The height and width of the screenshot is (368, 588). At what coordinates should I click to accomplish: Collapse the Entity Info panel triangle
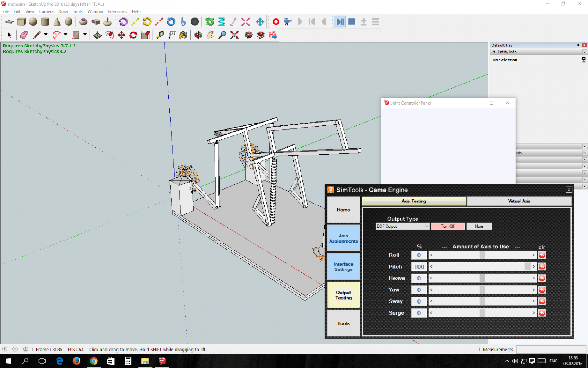coord(494,52)
